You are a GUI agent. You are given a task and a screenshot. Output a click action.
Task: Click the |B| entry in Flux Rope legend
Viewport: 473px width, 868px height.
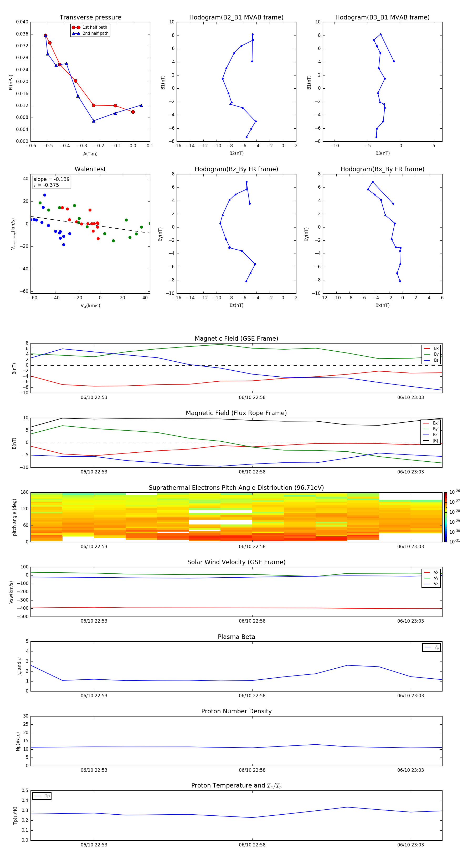(x=431, y=441)
